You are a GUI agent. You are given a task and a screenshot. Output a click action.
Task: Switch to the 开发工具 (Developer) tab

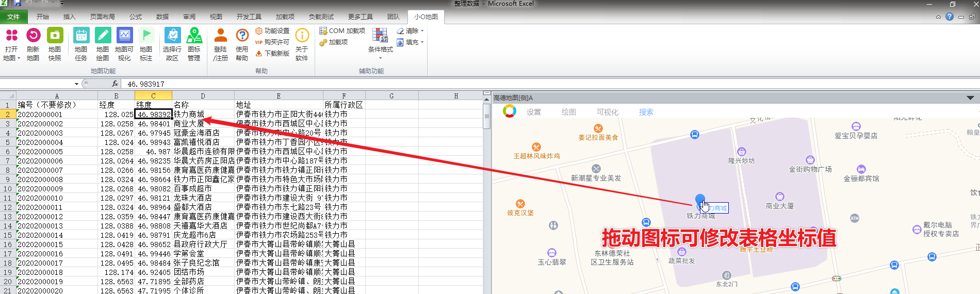pyautogui.click(x=249, y=17)
